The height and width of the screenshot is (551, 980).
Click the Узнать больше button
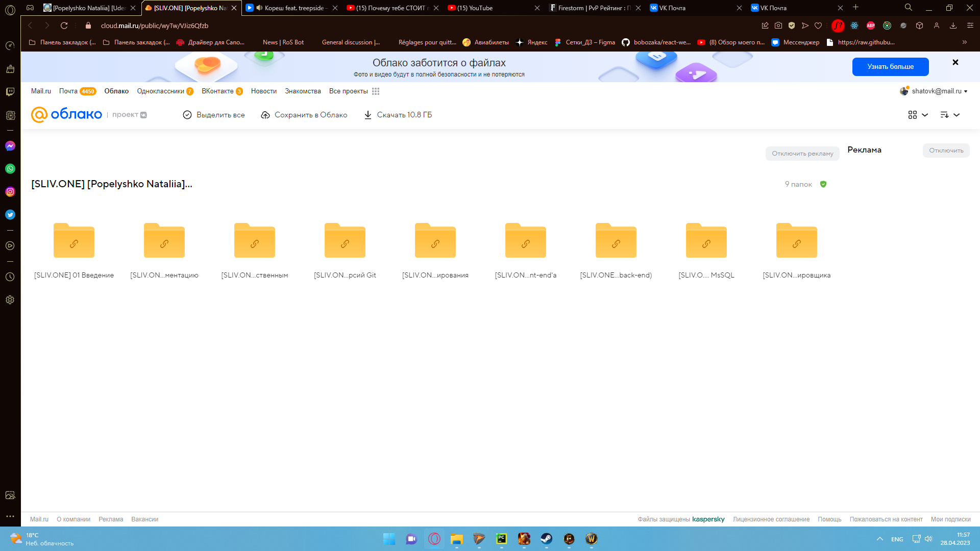pos(890,67)
